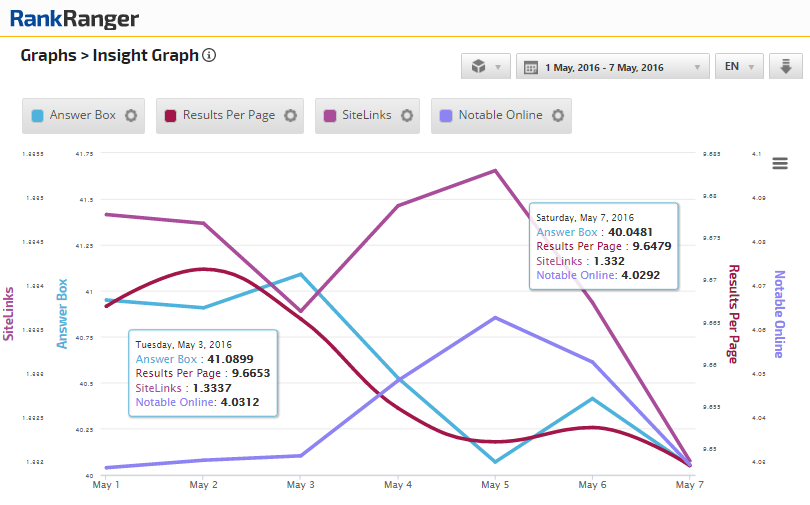Click the calendar icon in date picker
This screenshot has width=810, height=505.
pyautogui.click(x=530, y=67)
